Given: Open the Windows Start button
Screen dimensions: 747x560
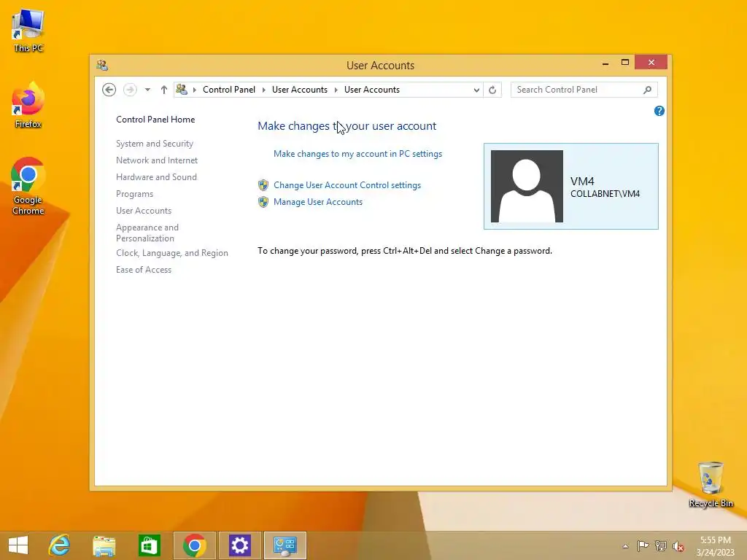Looking at the screenshot, I should pyautogui.click(x=18, y=545).
